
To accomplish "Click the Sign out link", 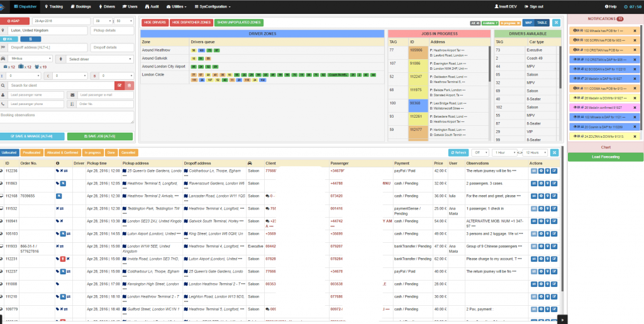I will click(x=534, y=6).
